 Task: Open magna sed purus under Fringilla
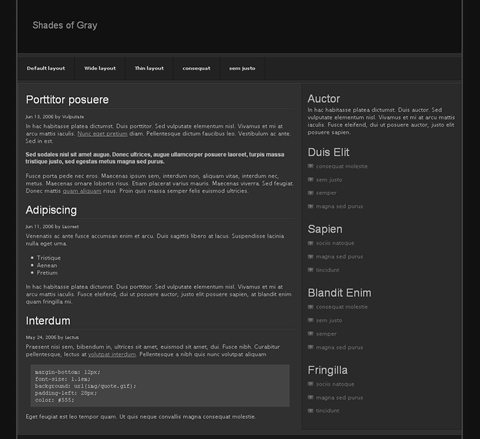point(339,398)
